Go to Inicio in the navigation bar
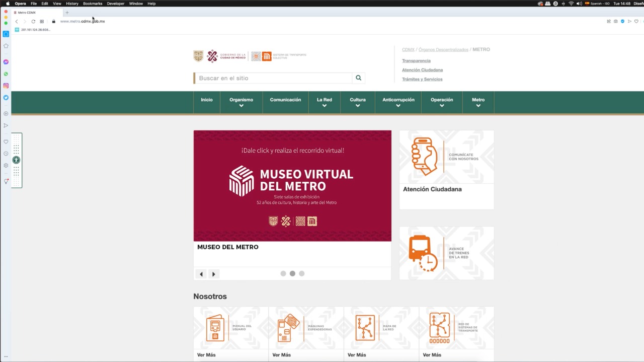644x362 pixels. coord(207,100)
